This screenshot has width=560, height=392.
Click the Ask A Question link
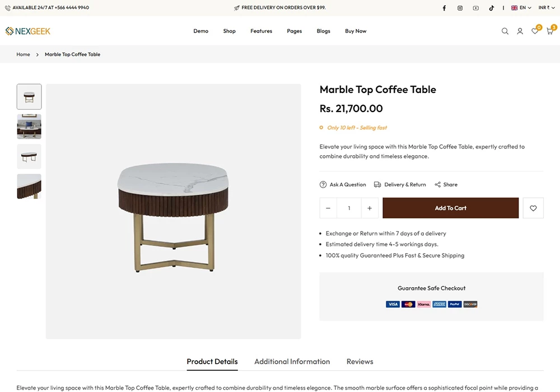pyautogui.click(x=343, y=185)
